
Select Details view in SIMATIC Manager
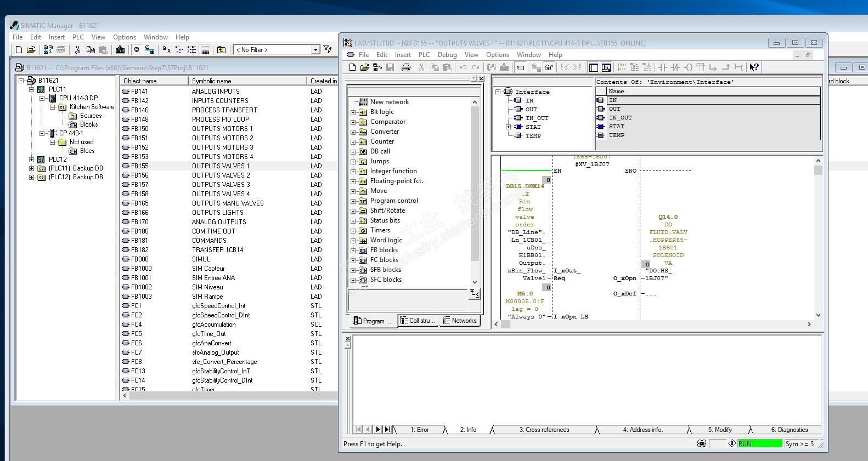205,50
